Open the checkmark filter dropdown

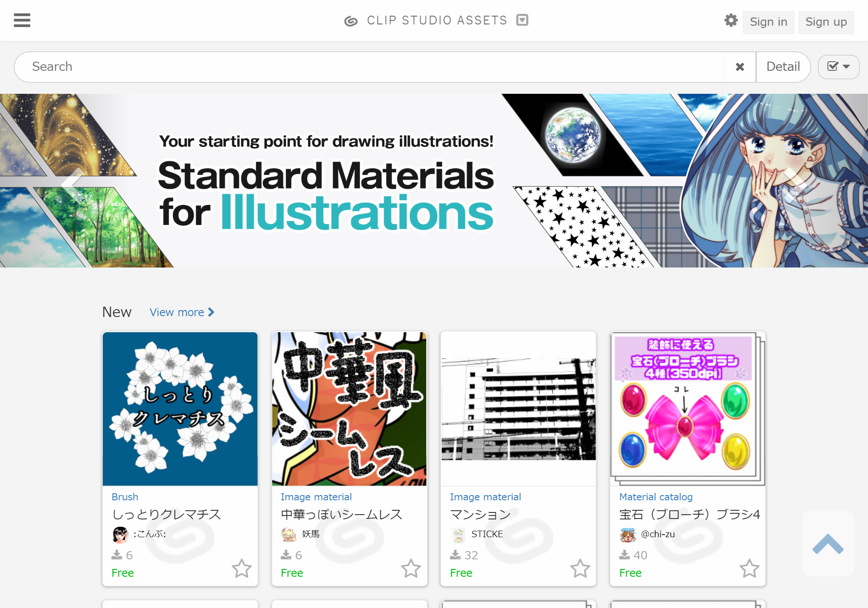pyautogui.click(x=838, y=67)
